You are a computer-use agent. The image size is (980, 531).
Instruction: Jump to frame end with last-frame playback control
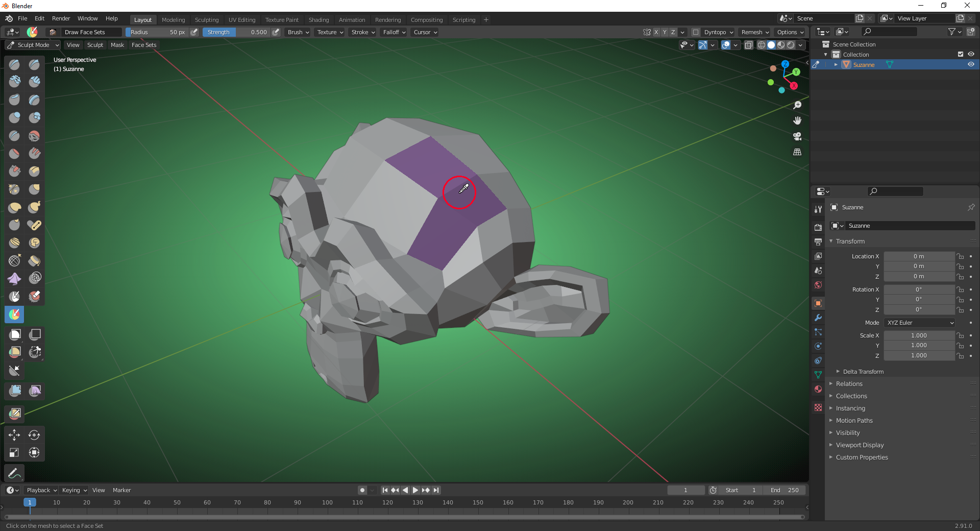[436, 490]
